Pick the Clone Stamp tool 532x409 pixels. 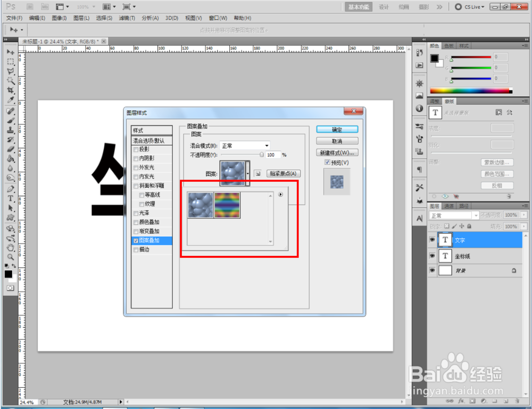click(x=10, y=130)
